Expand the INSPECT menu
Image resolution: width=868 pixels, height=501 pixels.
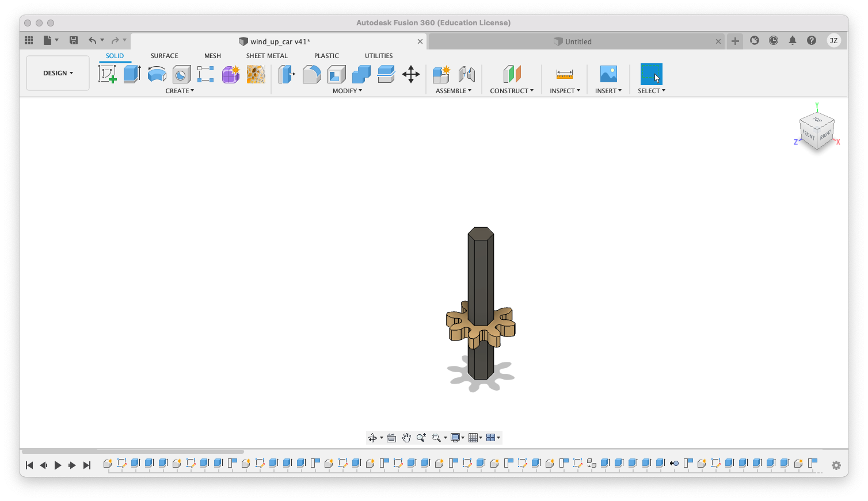point(565,91)
